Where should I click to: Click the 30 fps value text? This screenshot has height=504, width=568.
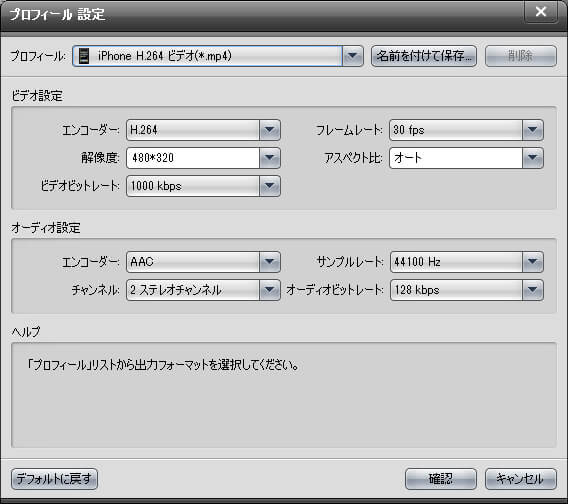coord(409,130)
